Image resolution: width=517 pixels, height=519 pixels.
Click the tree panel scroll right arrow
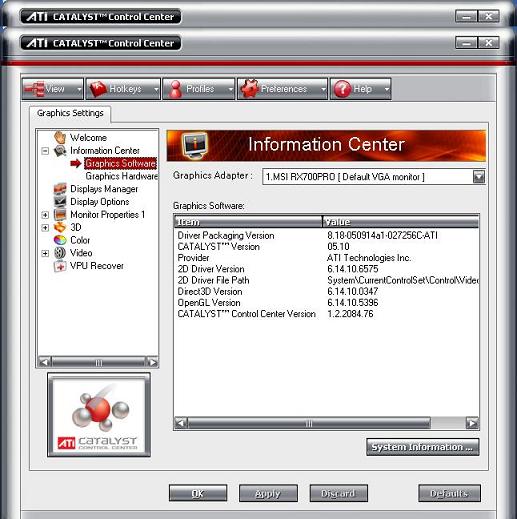152,362
